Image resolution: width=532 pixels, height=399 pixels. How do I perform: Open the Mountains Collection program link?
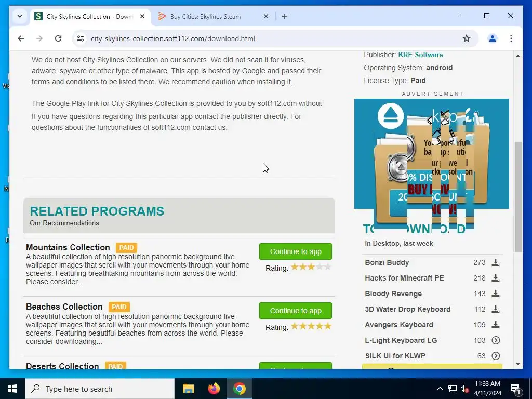[x=68, y=247]
